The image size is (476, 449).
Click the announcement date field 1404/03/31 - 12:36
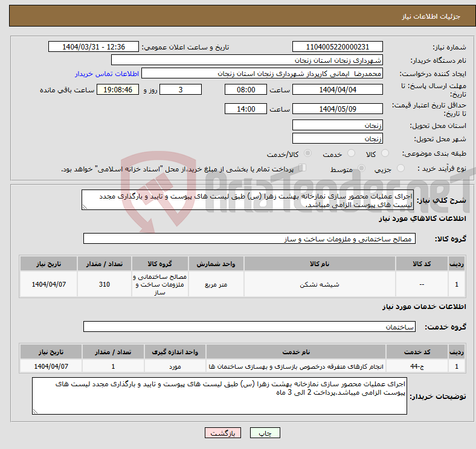click(x=94, y=46)
